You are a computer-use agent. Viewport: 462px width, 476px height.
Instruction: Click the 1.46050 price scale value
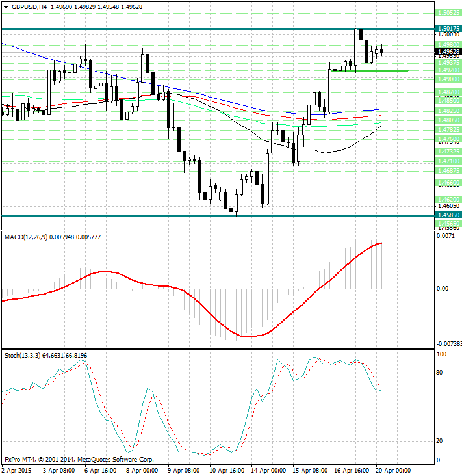pos(448,206)
